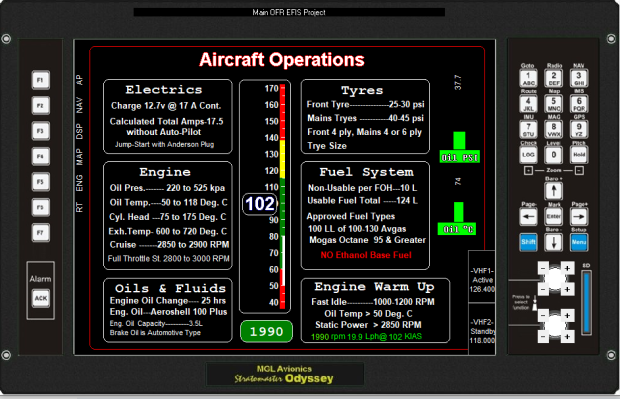Click keypad key 5 MNO

pyautogui.click(x=554, y=104)
